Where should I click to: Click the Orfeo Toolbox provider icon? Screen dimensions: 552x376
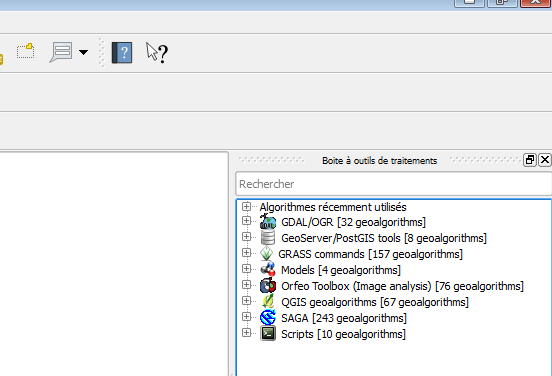coord(268,286)
